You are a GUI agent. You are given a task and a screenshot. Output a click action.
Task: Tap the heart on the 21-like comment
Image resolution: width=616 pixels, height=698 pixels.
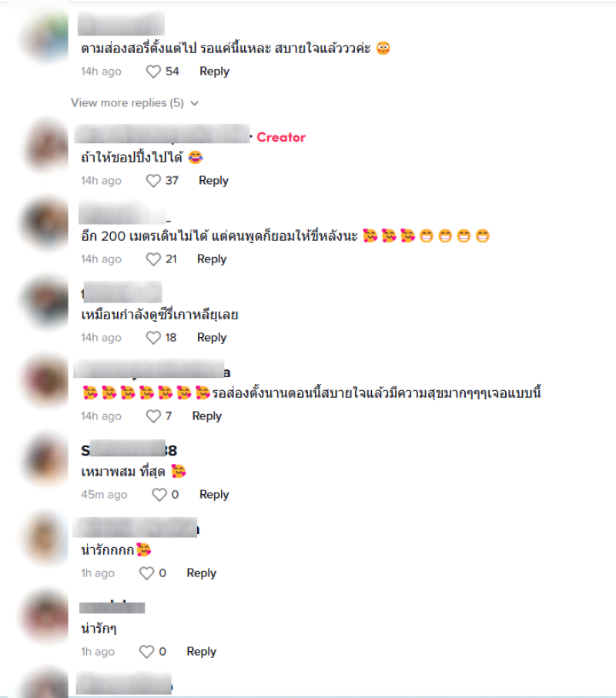tap(153, 259)
